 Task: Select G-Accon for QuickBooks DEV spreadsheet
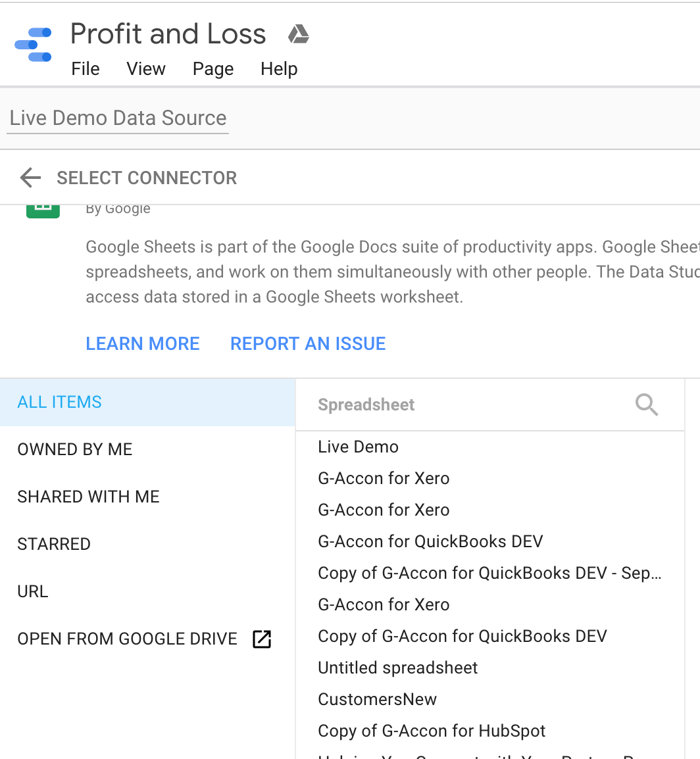point(490,542)
